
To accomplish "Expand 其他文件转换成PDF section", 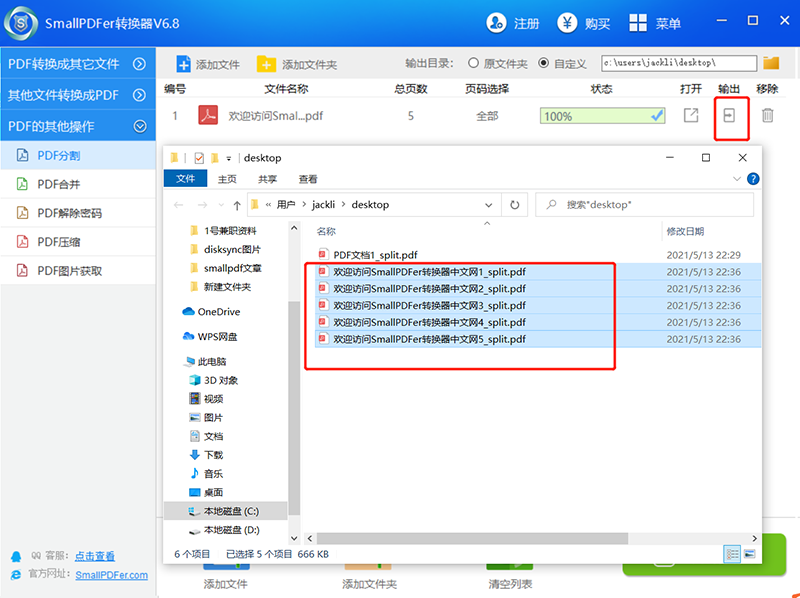I will coord(78,95).
